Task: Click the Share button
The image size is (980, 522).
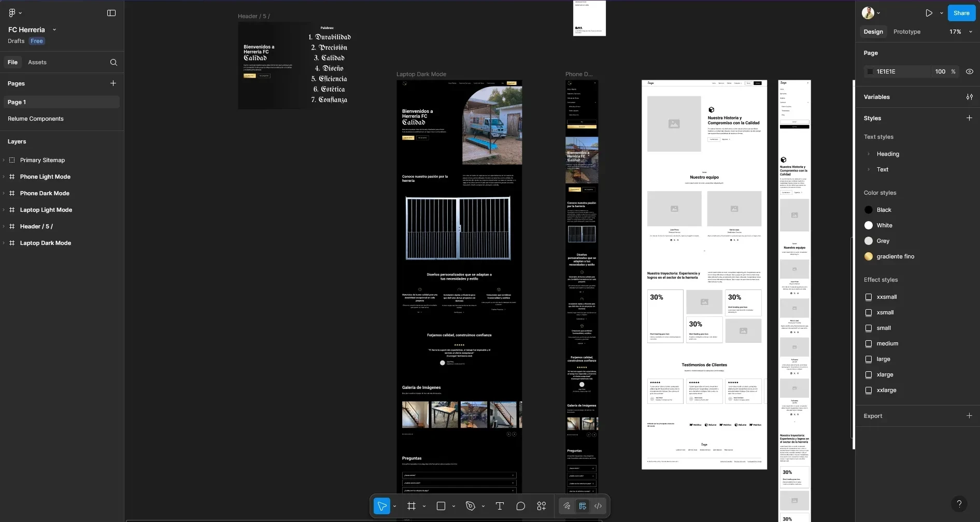Action: (x=961, y=13)
